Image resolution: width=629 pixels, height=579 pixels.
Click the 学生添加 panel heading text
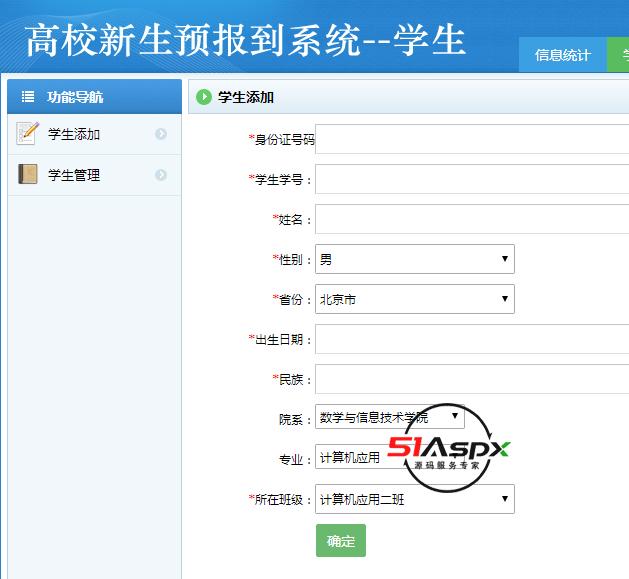coord(246,97)
